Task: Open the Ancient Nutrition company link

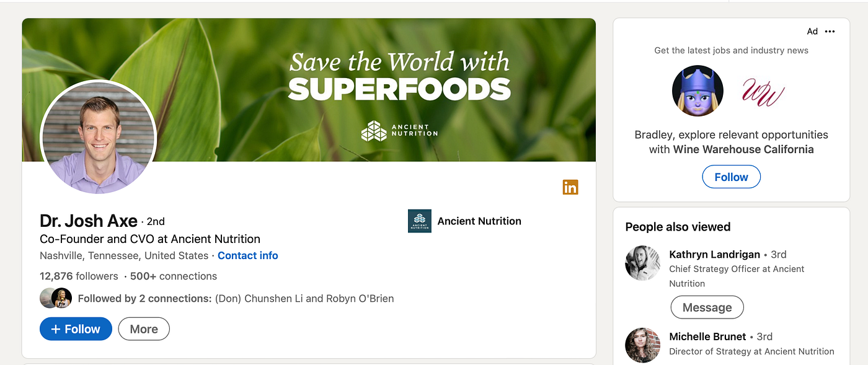Action: tap(479, 221)
